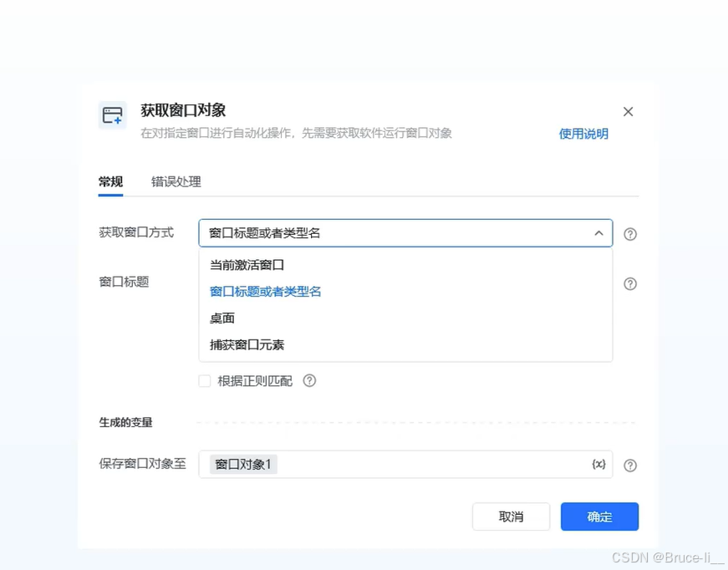Click the {x} variable insert icon
The height and width of the screenshot is (570, 728).
[x=598, y=464]
